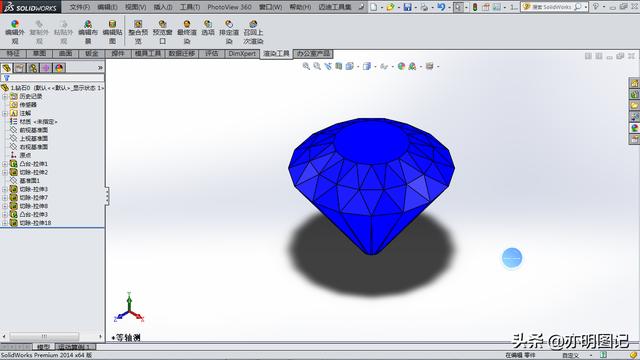Expand the 切除-拉伸18 feature node
The image size is (640, 360).
tap(5, 223)
